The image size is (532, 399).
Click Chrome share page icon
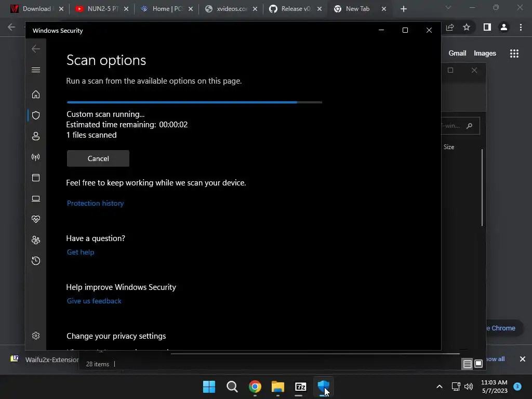pyautogui.click(x=450, y=27)
